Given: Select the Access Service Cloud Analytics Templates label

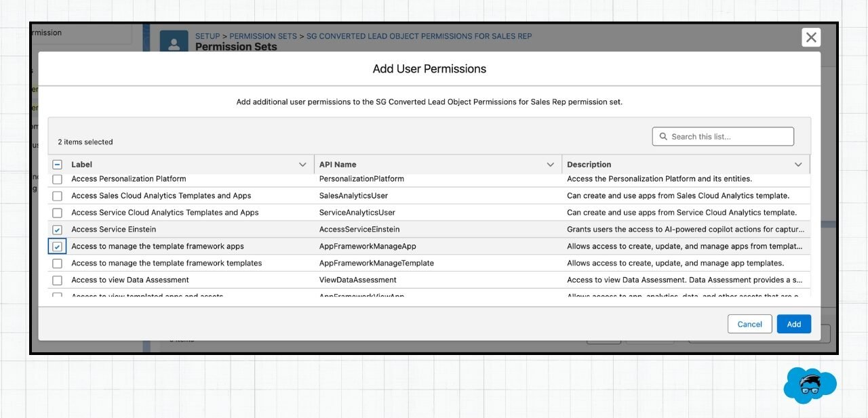Looking at the screenshot, I should tap(165, 213).
